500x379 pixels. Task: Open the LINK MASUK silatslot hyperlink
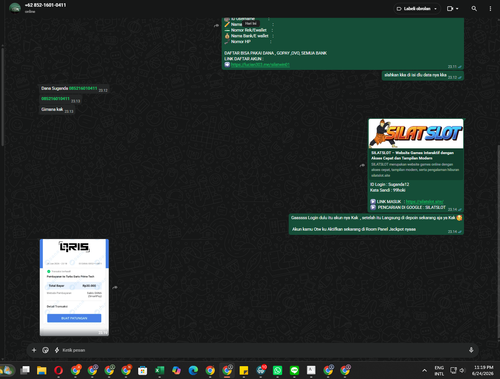point(425,202)
